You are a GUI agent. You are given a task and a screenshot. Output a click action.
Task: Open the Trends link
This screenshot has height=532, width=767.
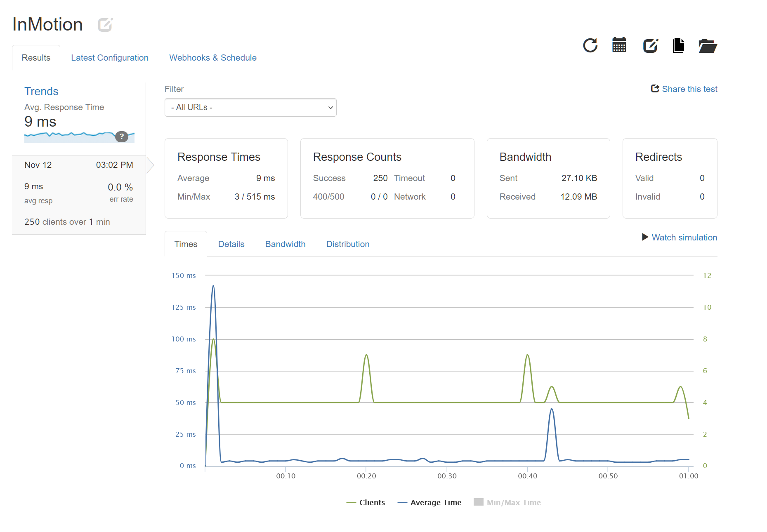click(x=41, y=91)
